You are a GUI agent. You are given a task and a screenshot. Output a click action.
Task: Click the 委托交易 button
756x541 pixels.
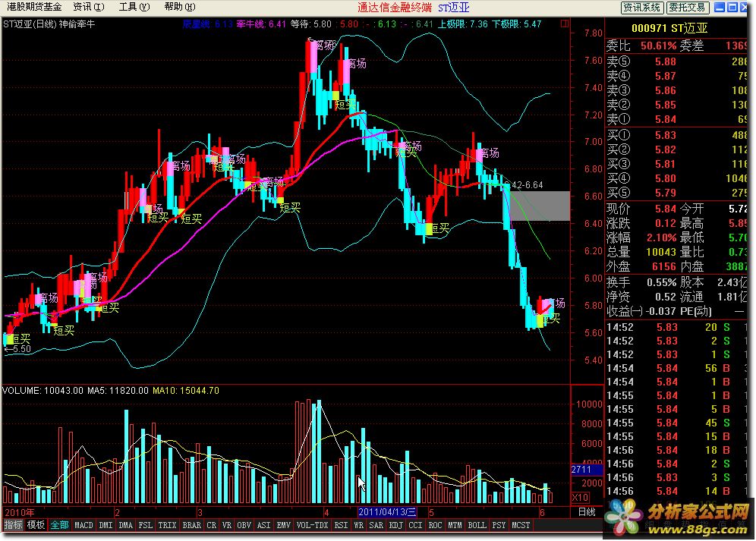(x=688, y=8)
